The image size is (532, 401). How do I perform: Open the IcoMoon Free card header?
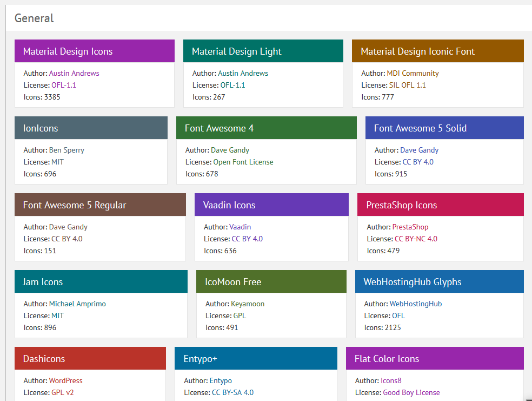(x=271, y=281)
